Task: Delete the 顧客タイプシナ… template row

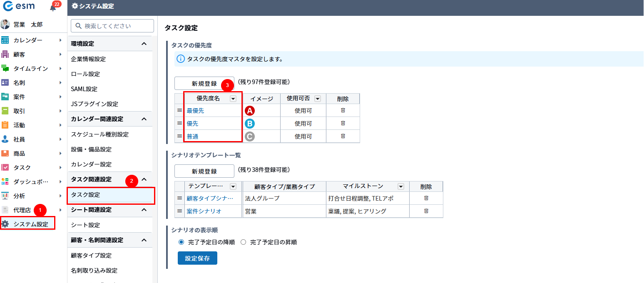Action: [x=426, y=198]
